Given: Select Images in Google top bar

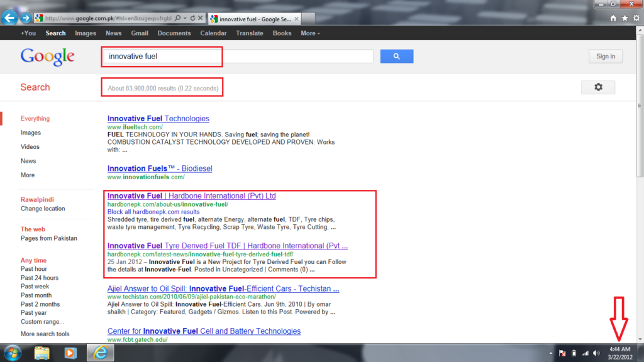Looking at the screenshot, I should point(86,33).
